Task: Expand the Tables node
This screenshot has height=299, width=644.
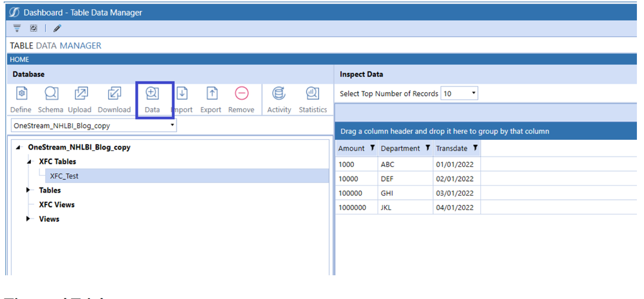Action: [29, 190]
